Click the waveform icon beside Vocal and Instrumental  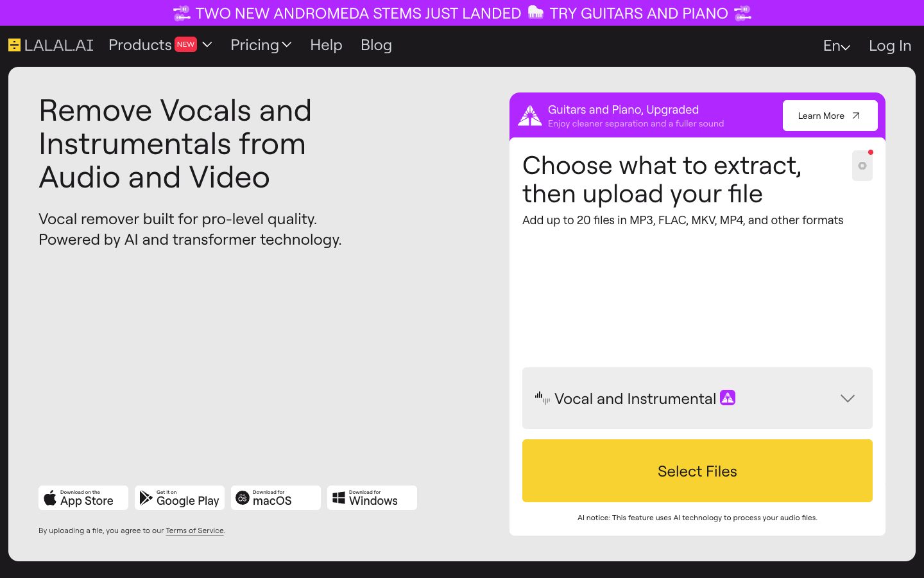tap(542, 398)
